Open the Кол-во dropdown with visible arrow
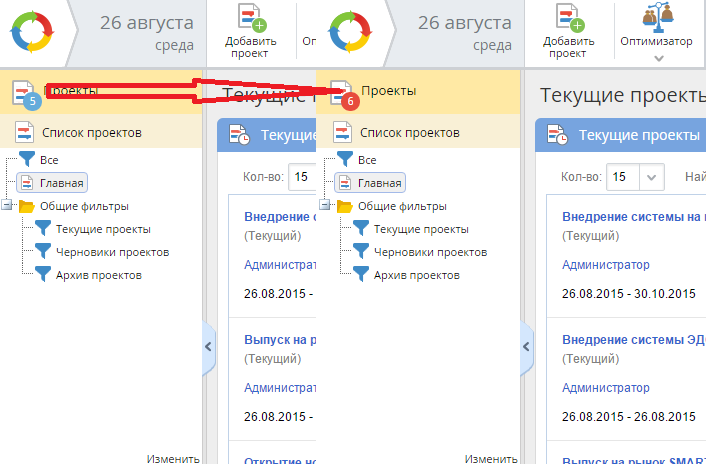The width and height of the screenshot is (706, 464). tap(652, 177)
